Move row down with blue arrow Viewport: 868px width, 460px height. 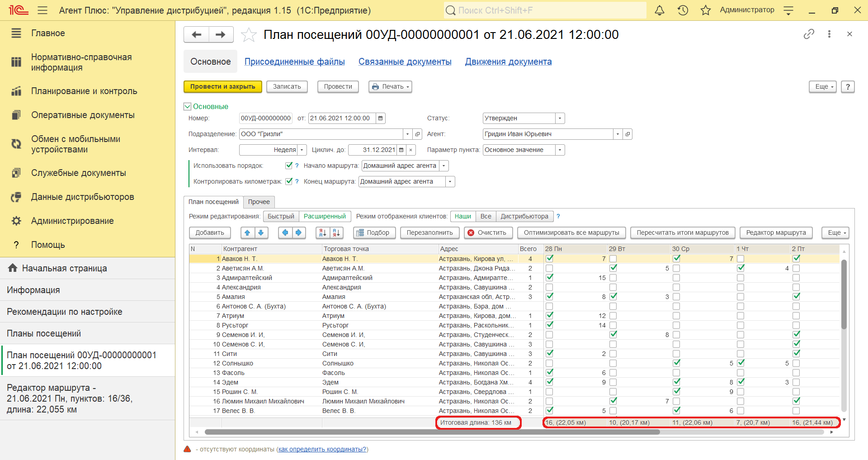(x=261, y=232)
